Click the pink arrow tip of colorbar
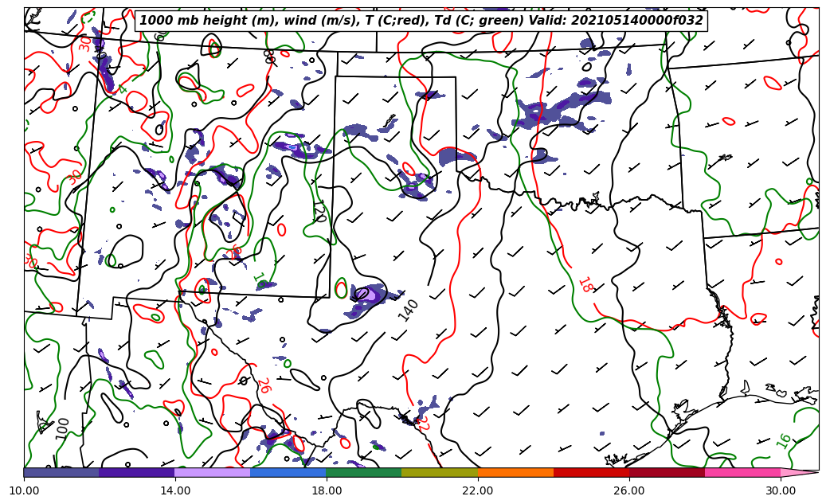The image size is (826, 504). [799, 472]
